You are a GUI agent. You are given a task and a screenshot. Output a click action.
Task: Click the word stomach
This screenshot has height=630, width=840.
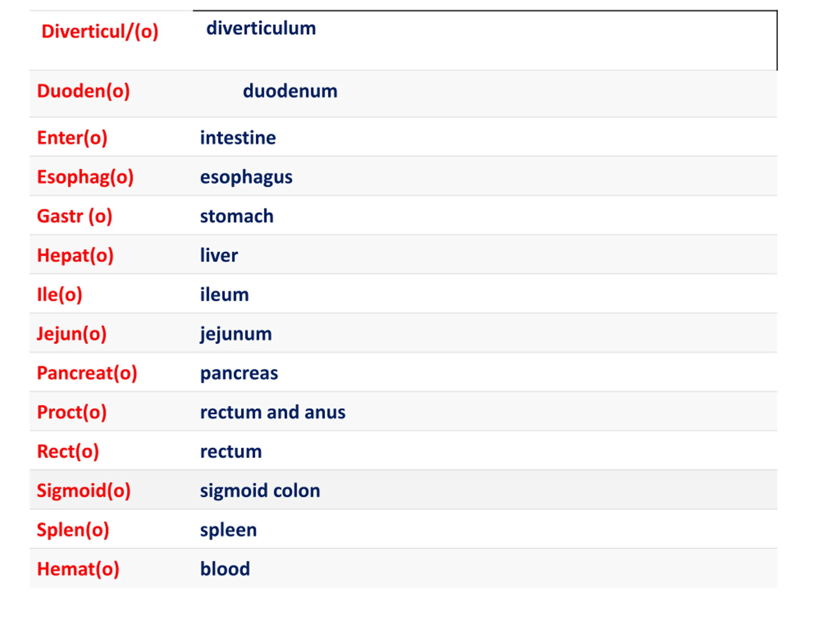(x=237, y=217)
